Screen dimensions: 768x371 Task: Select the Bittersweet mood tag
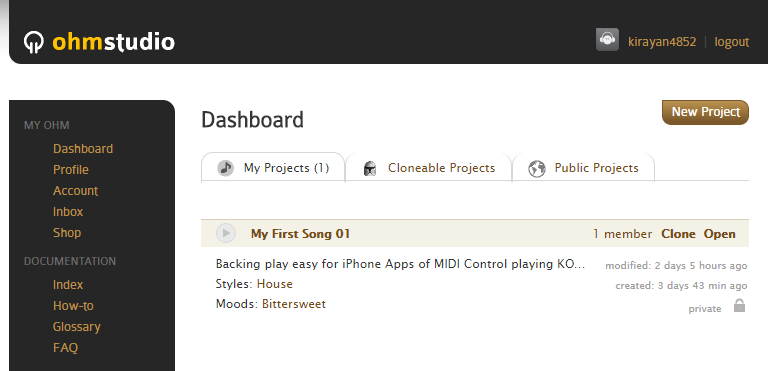coord(294,304)
